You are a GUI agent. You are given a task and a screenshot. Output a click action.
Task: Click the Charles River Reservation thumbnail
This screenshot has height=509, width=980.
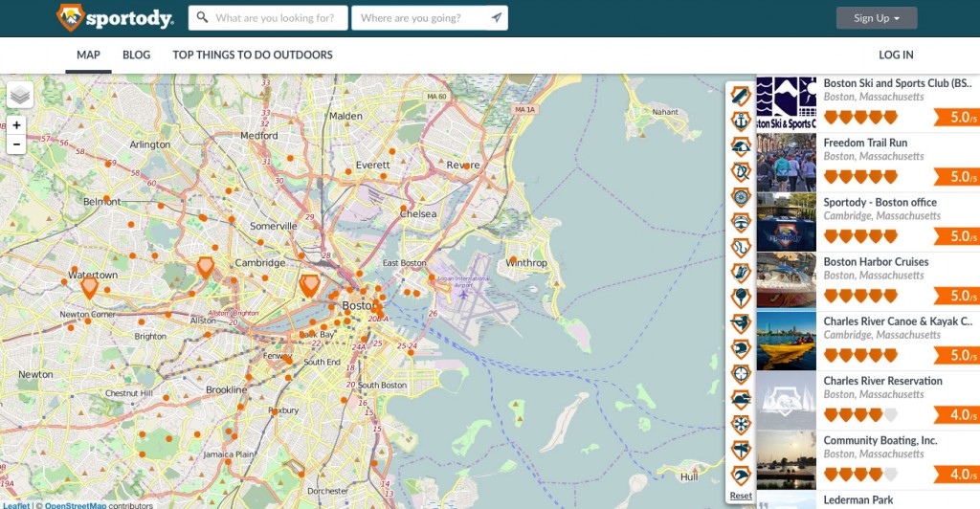click(x=787, y=400)
